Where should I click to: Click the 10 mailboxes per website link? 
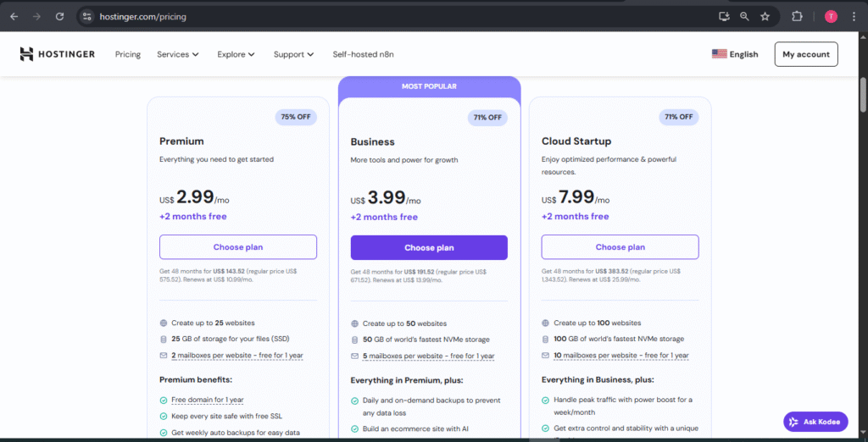(621, 356)
